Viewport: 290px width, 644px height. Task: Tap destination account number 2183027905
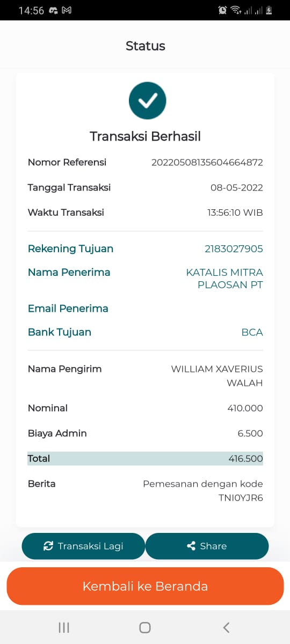[x=234, y=249]
